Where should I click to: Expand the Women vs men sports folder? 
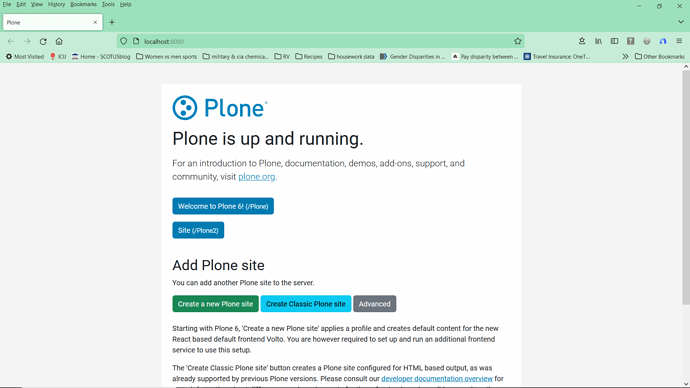coord(166,56)
